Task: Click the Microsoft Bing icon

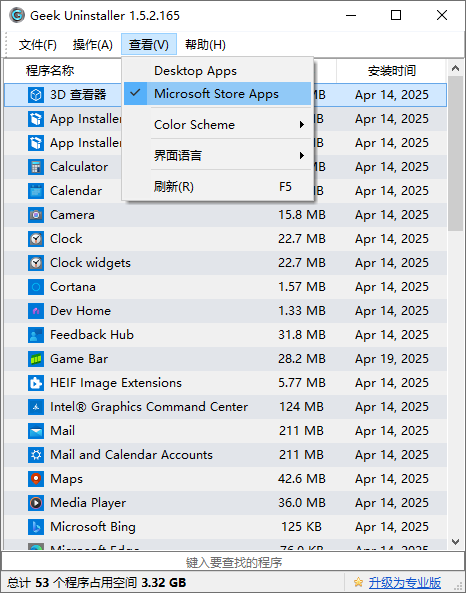Action: coord(36,527)
